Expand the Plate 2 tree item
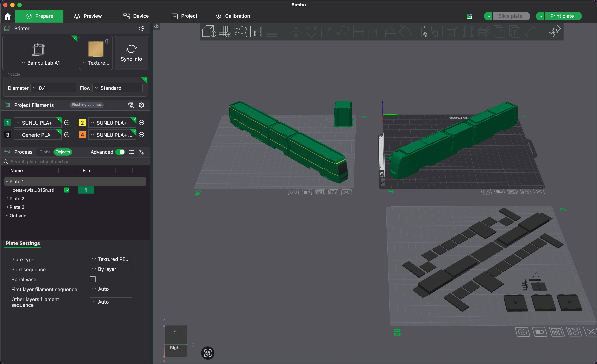597x364 pixels. (7, 199)
